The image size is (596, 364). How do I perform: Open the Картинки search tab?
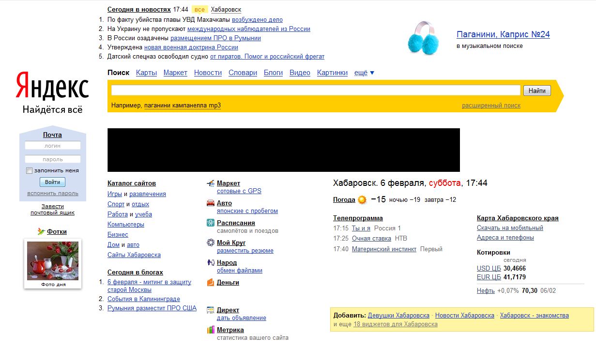coord(332,73)
